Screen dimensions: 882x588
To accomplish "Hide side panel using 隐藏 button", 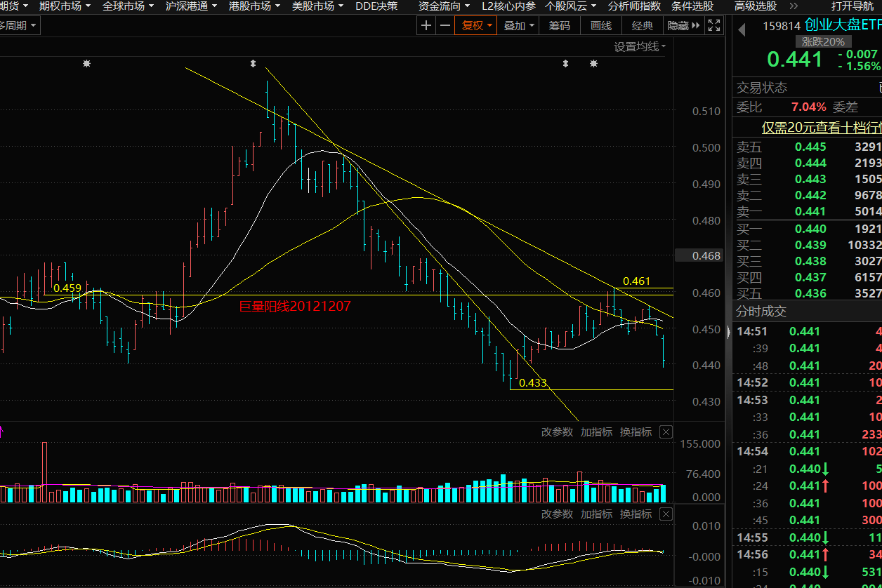I will point(683,26).
